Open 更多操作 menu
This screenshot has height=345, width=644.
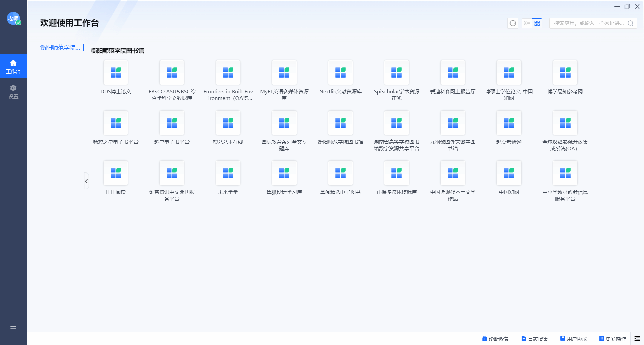(x=612, y=339)
